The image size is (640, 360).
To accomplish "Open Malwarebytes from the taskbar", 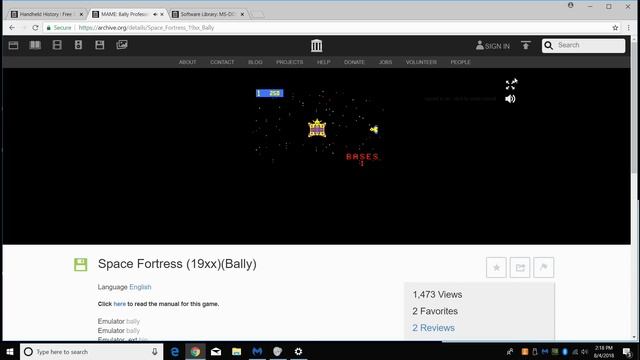I will pos(257,351).
